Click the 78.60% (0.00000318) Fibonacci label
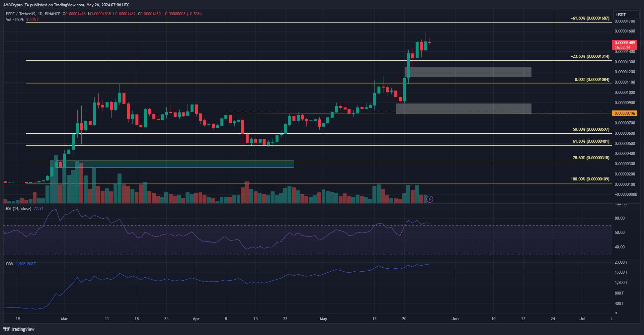 click(591, 158)
